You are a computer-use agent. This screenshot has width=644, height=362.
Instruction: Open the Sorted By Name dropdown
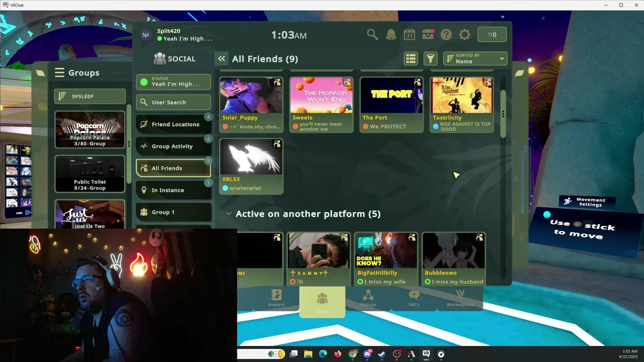point(475,59)
